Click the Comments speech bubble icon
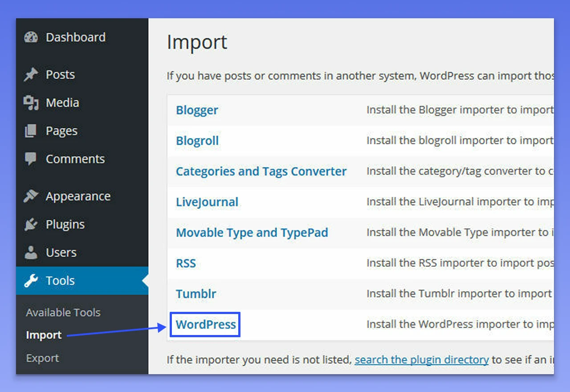 point(31,159)
